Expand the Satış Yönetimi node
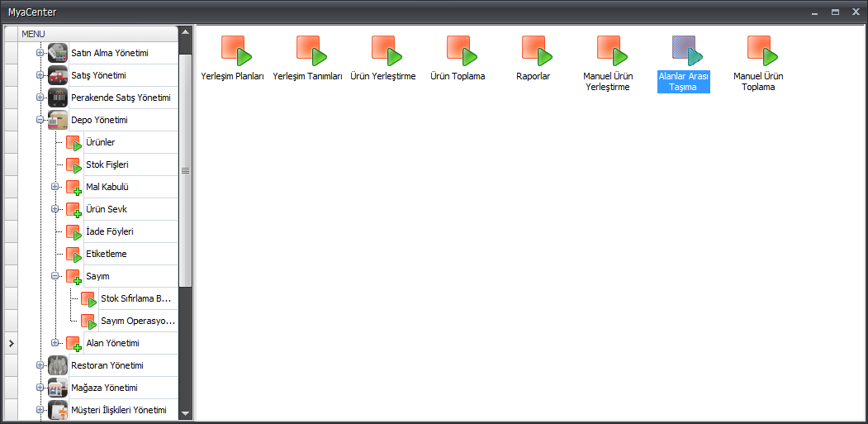Image resolution: width=868 pixels, height=424 pixels. click(x=40, y=75)
